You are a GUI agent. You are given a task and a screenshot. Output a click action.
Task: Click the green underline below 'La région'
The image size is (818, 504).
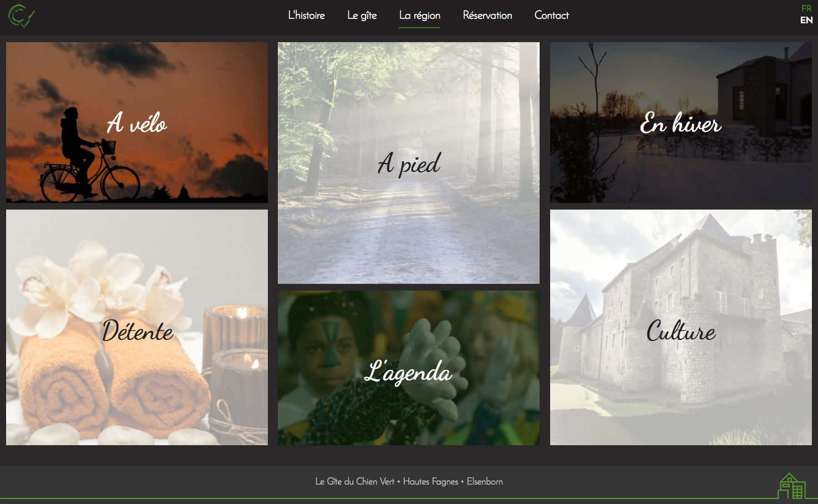[419, 28]
